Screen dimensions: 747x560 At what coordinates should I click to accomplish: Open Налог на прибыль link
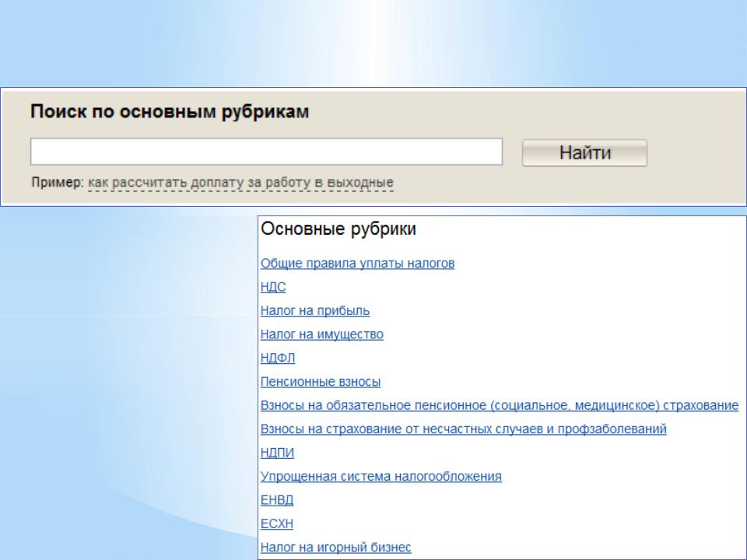(x=315, y=311)
